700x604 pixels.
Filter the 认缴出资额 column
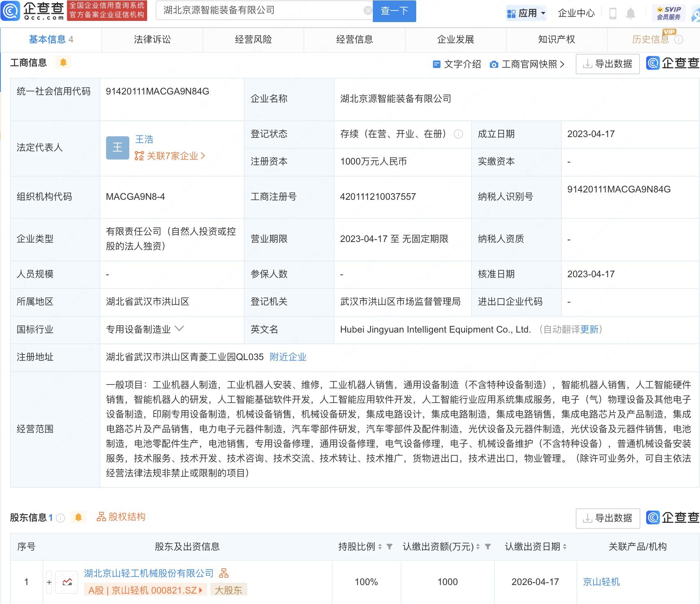pos(488,547)
